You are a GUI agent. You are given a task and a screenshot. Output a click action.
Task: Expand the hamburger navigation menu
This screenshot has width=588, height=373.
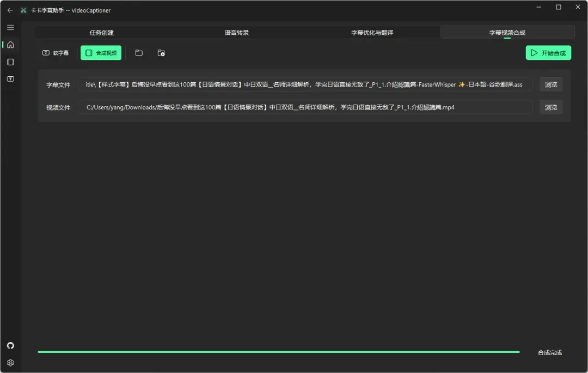(10, 27)
